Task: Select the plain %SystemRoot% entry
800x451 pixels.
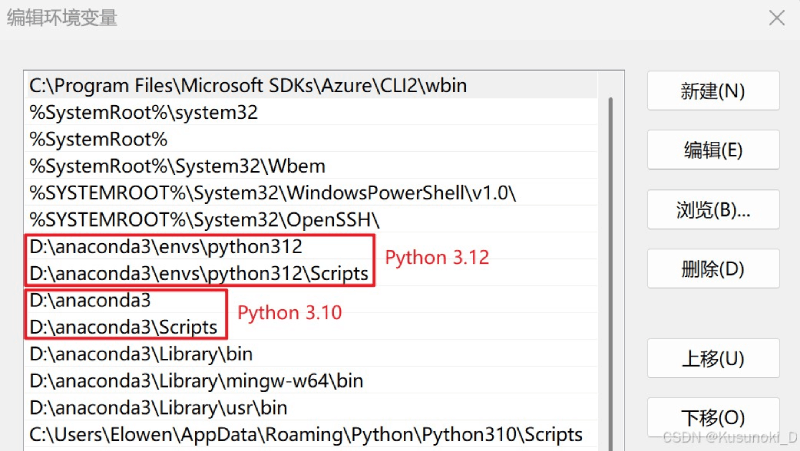Action: 311,139
